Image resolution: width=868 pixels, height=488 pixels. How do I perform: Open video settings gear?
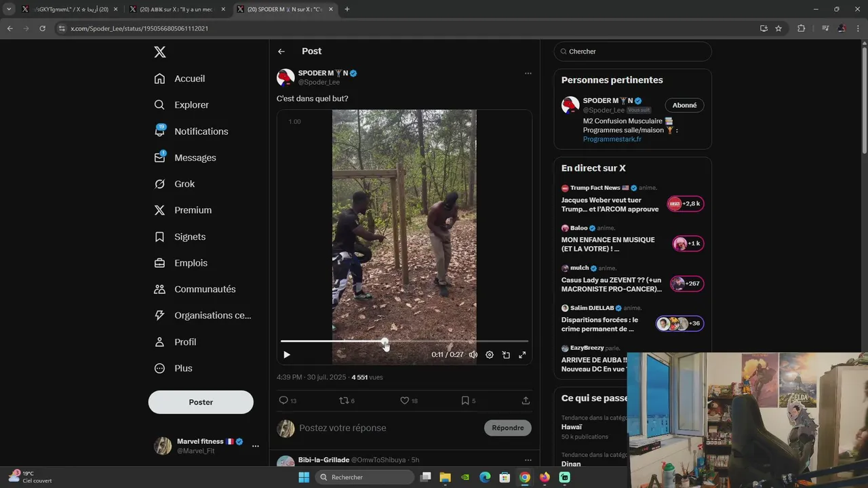tap(490, 354)
